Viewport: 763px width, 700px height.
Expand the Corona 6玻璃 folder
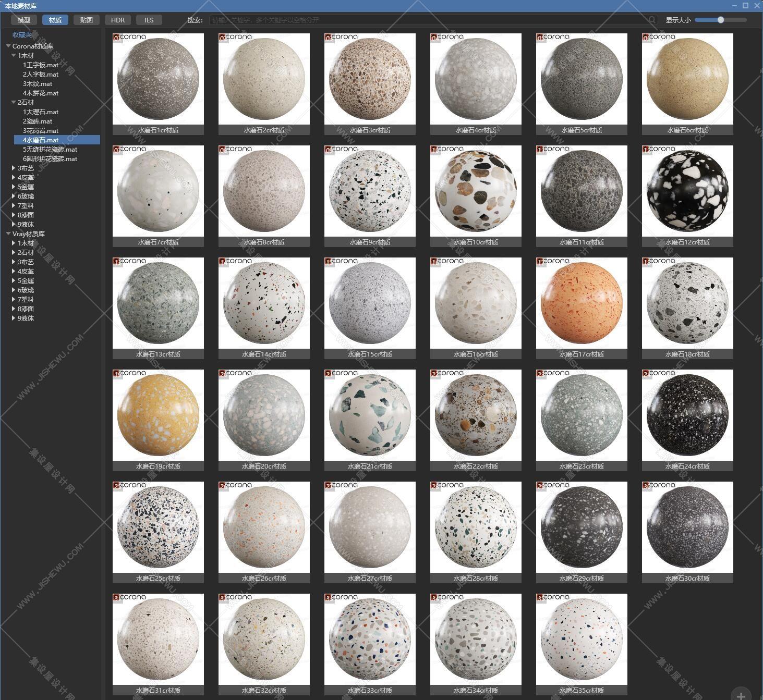[x=14, y=197]
